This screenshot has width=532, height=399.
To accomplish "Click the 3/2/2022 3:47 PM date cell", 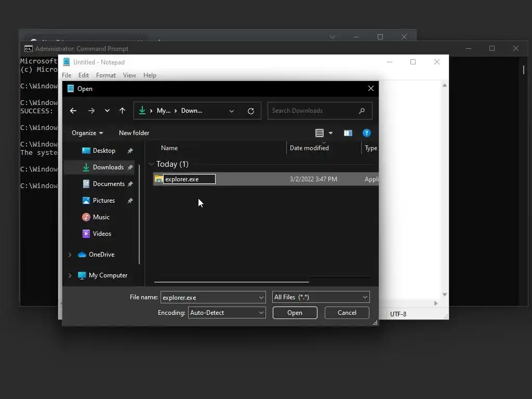I will 313,179.
